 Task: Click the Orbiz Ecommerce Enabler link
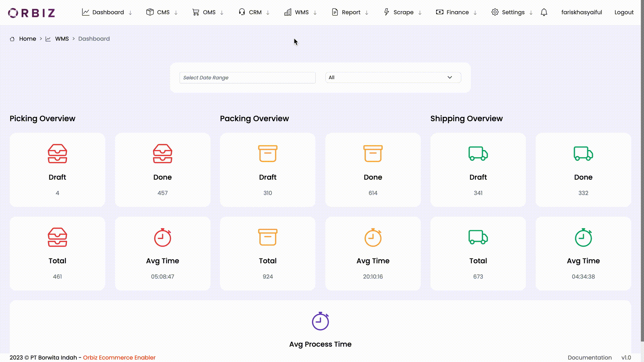(x=119, y=358)
